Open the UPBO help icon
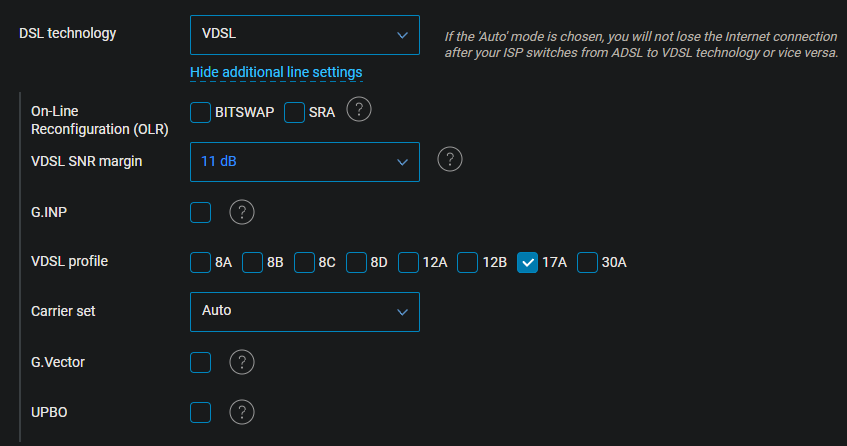This screenshot has height=446, width=847. [x=241, y=413]
